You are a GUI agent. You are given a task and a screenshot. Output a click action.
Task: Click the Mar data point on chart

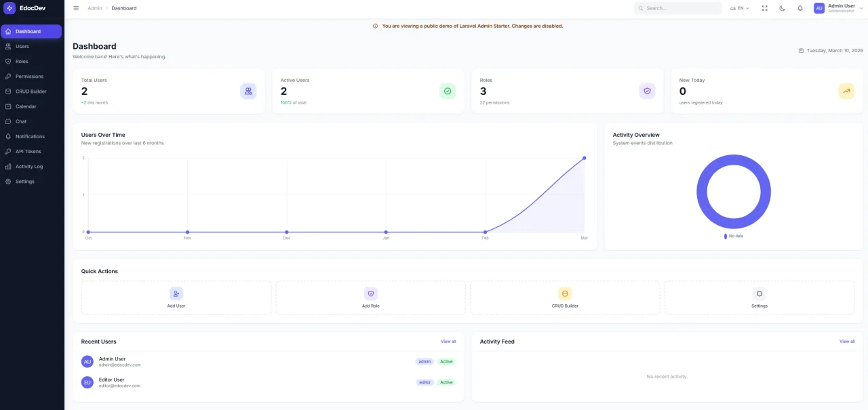point(585,158)
